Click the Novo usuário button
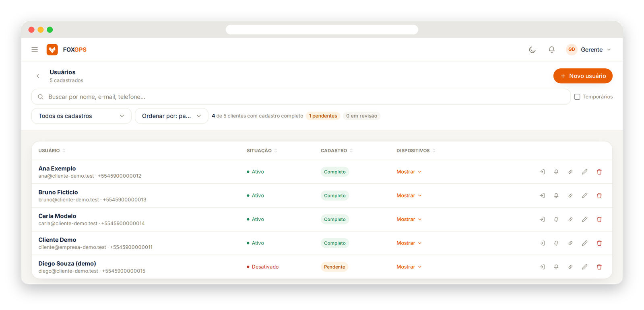The height and width of the screenshot is (310, 644). click(583, 76)
